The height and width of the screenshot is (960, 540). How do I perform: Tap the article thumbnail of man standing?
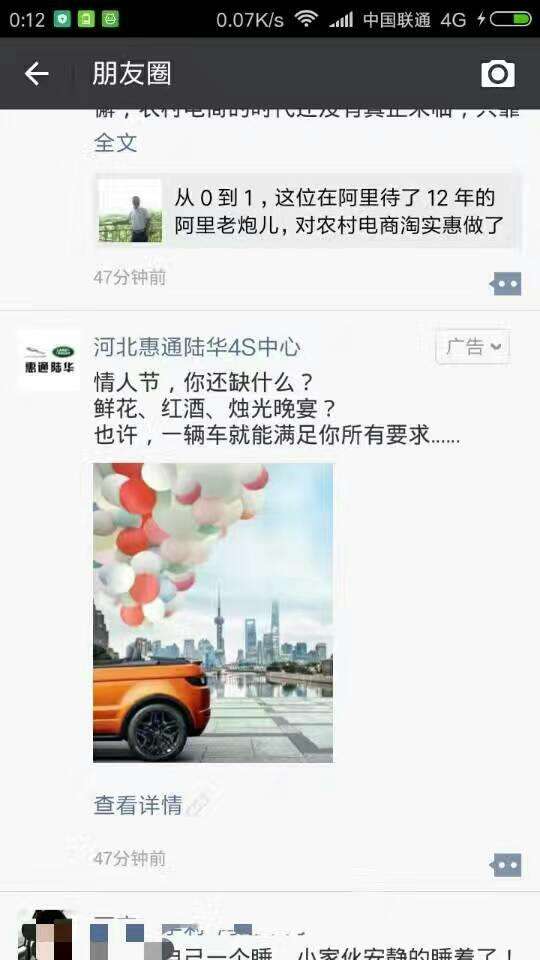click(130, 211)
